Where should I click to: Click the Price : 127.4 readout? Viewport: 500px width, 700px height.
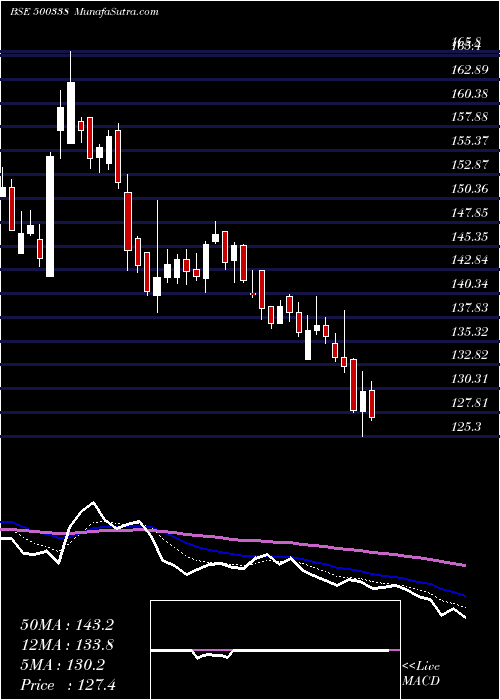tap(68, 685)
